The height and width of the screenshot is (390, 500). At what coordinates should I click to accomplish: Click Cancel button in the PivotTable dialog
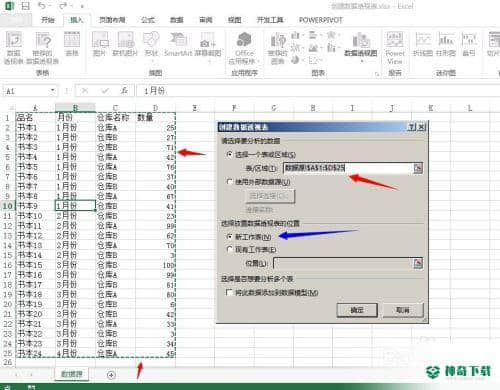tap(403, 310)
